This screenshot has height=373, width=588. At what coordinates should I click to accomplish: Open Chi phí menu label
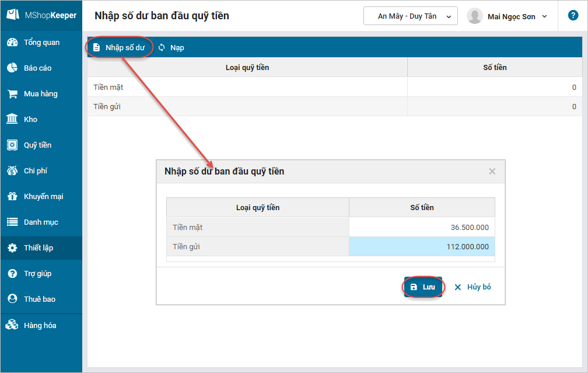[x=35, y=170]
